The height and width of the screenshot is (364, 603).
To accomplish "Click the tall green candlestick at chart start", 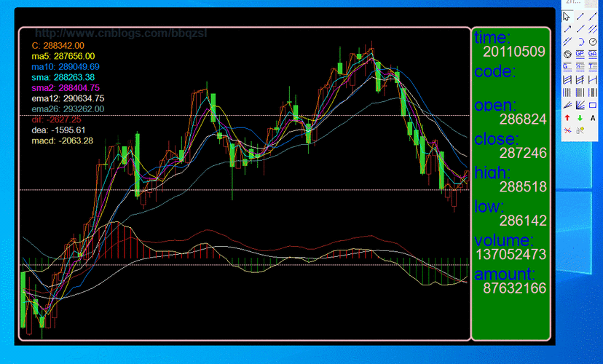I will point(23,300).
